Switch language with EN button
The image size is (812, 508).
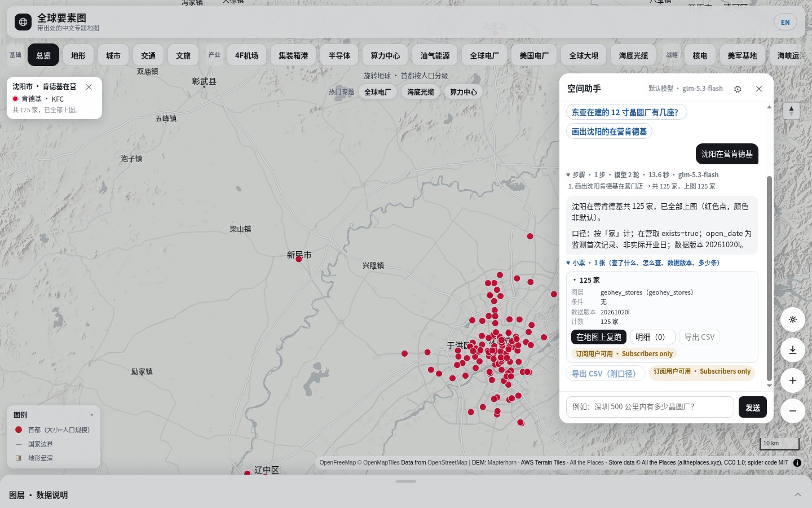785,22
